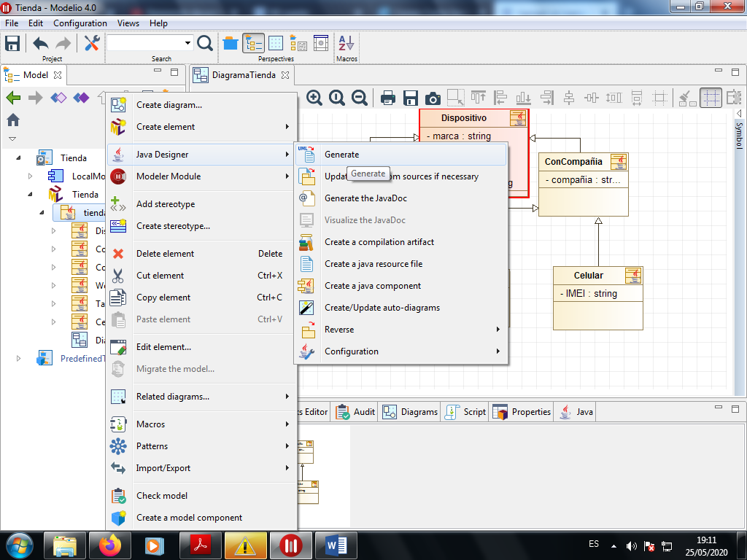The width and height of the screenshot is (747, 560).
Task: Toggle the highlighted tree-view perspective button
Action: tap(253, 43)
